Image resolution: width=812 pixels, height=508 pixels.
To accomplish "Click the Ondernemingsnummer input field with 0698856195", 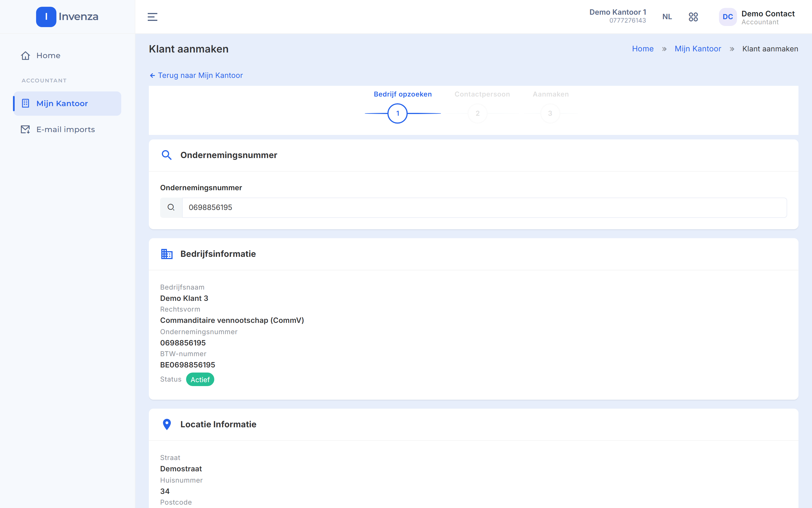I will pos(484,208).
